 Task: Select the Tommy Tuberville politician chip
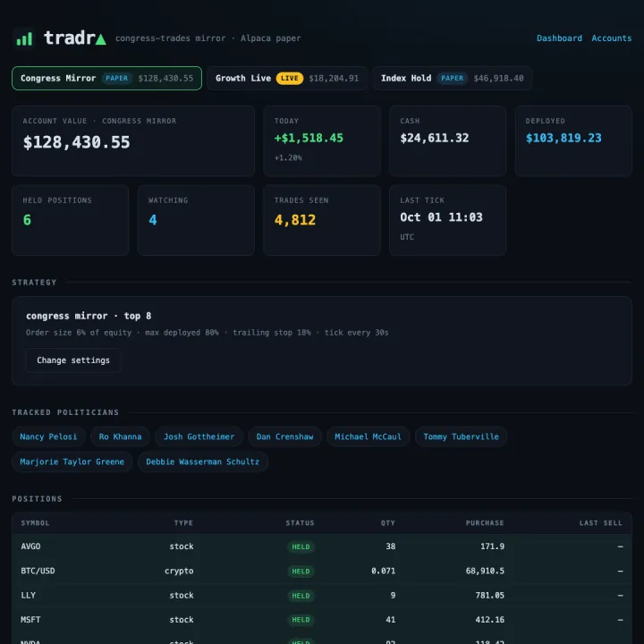coord(461,436)
